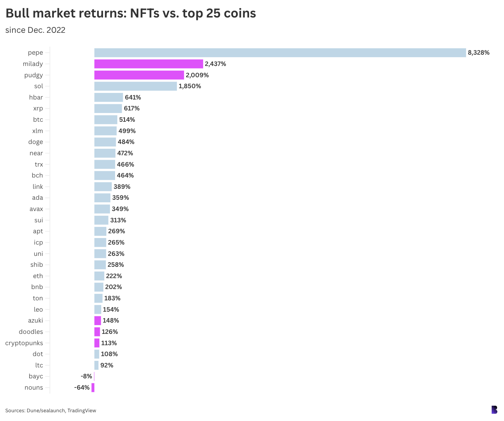The height and width of the screenshot is (421, 504).
Task: Click the 1,850% value next to sol
Action: [x=190, y=86]
